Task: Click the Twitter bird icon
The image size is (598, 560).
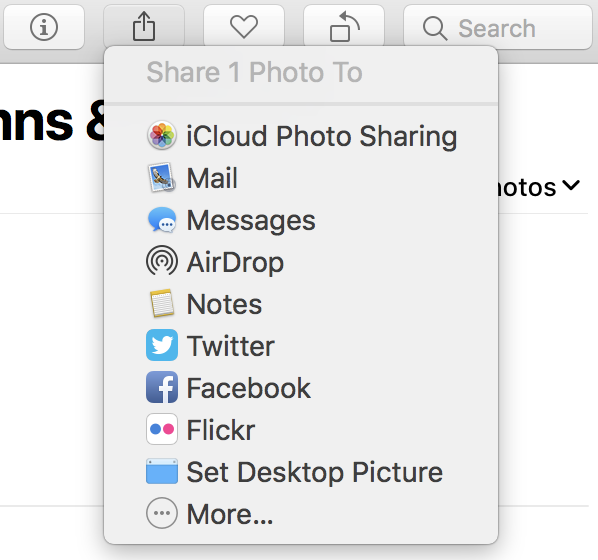Action: tap(162, 345)
